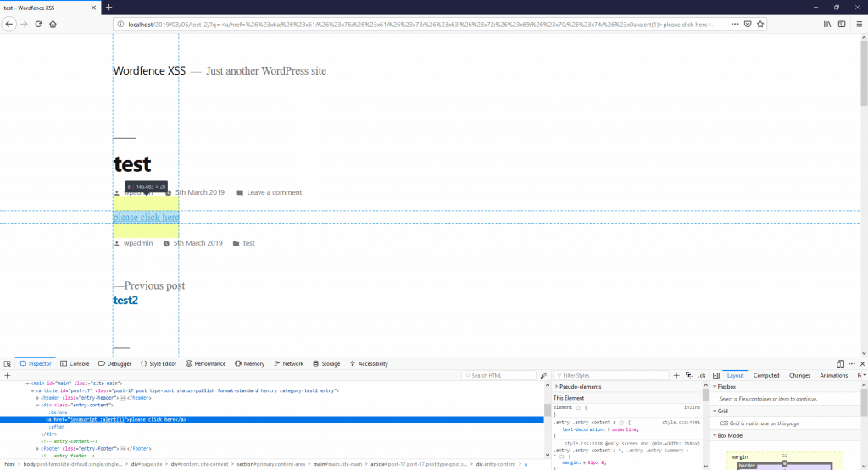This screenshot has width=868, height=470.
Task: Click the 'Leave a comment' link
Action: [274, 192]
